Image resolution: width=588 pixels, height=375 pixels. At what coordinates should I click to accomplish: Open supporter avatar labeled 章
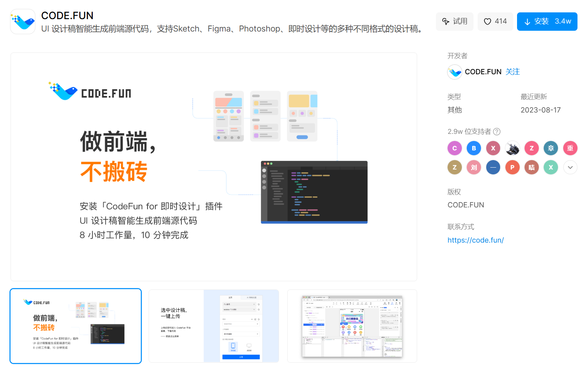click(x=551, y=148)
